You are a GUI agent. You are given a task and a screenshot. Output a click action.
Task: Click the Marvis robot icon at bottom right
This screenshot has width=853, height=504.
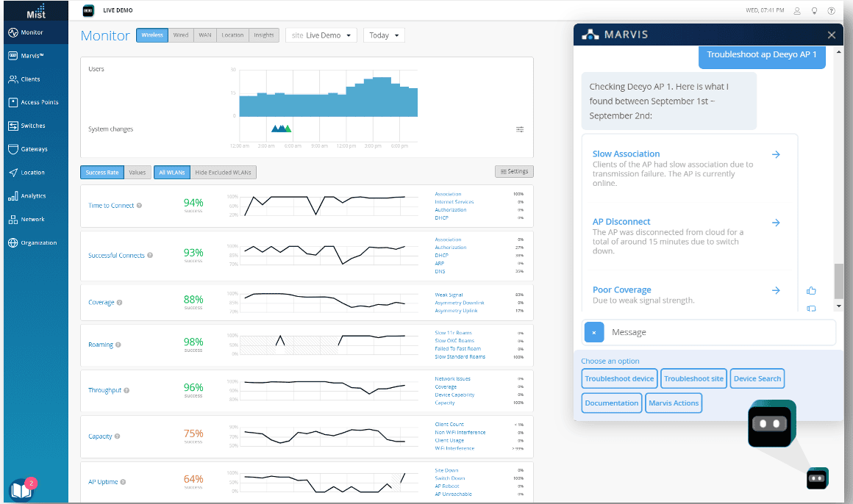(817, 478)
